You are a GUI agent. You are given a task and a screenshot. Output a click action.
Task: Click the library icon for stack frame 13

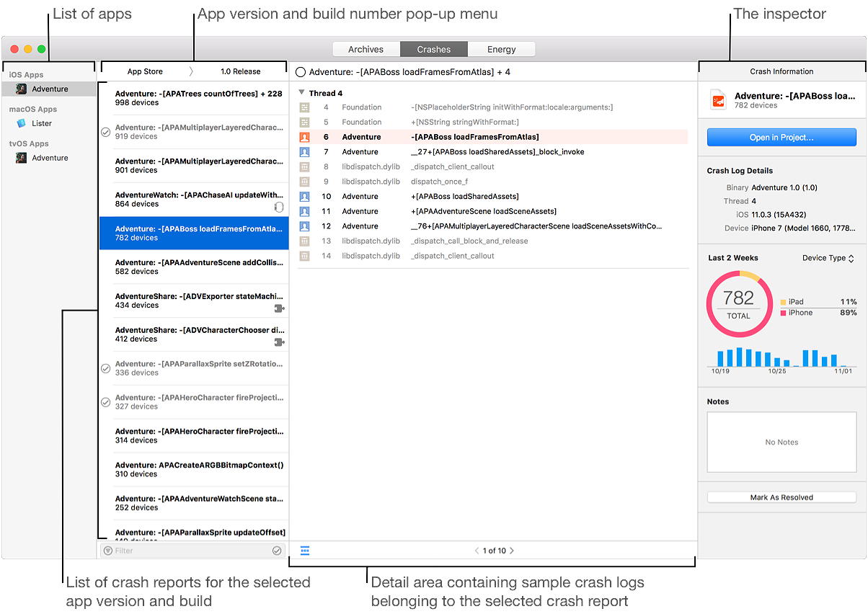click(x=304, y=241)
